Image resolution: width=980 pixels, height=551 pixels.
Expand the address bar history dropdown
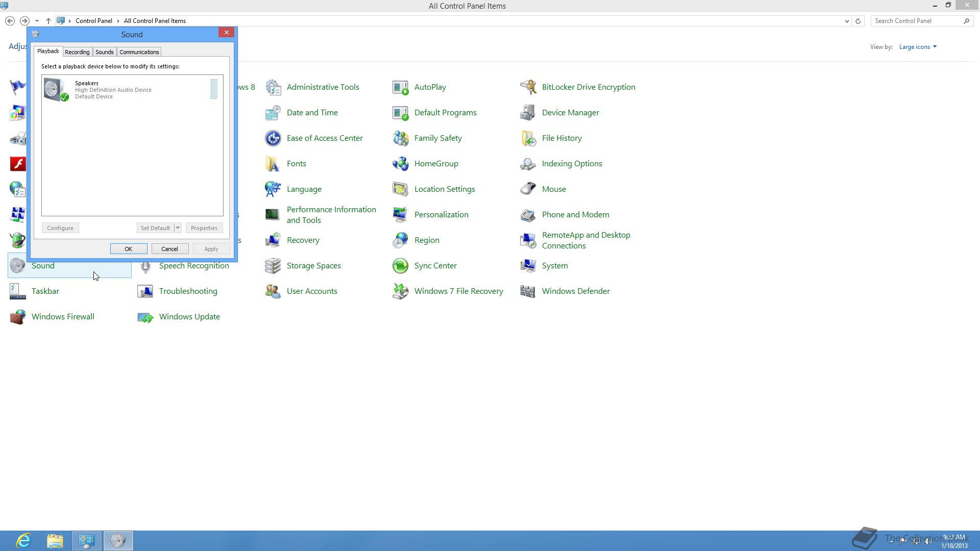[x=847, y=21]
